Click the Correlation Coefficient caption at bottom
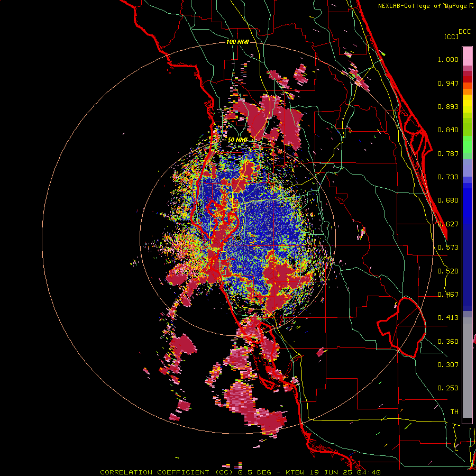 click(x=240, y=472)
